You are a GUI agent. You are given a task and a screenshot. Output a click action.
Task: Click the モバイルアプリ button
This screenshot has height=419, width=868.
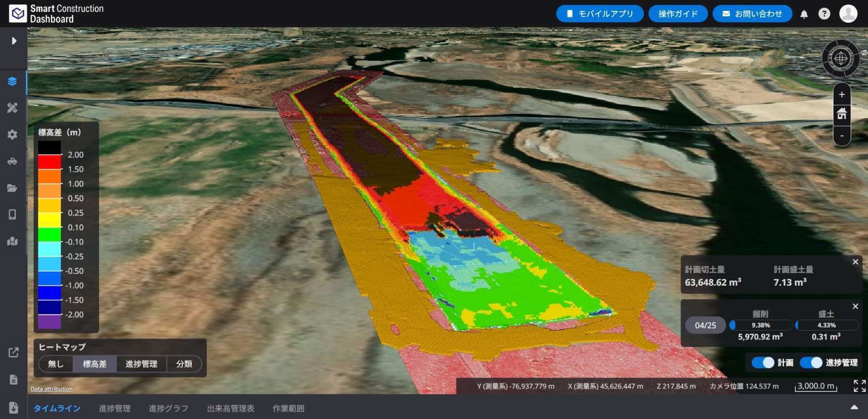pyautogui.click(x=599, y=14)
